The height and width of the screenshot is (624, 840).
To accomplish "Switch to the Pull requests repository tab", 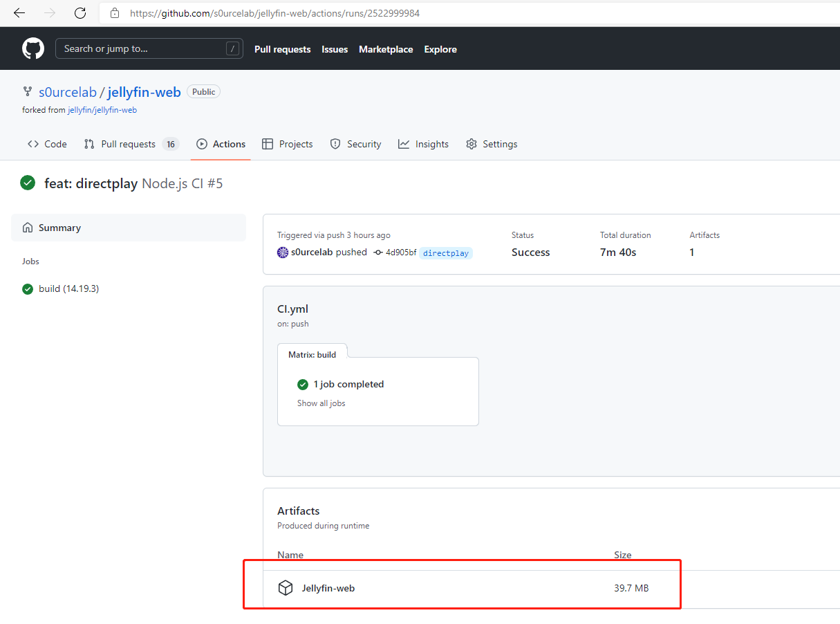I will point(128,144).
